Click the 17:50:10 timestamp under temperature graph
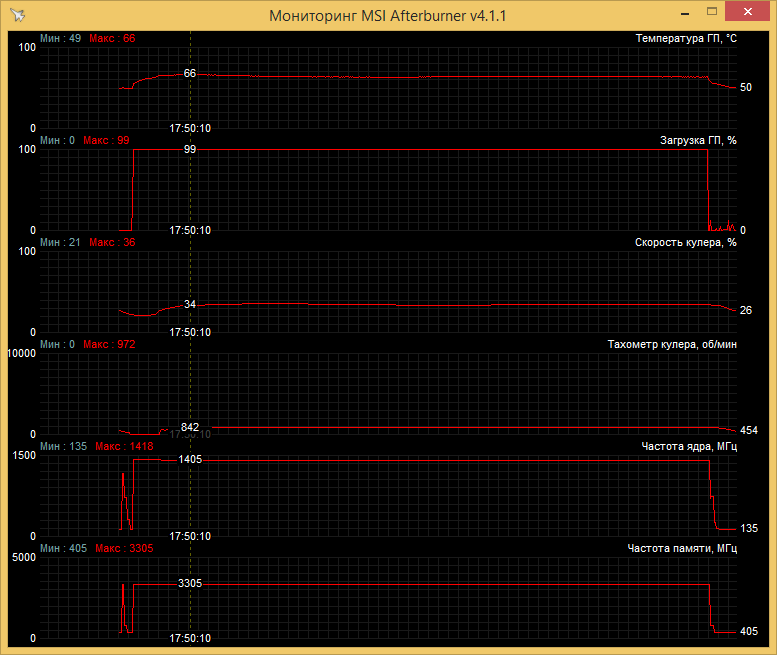The width and height of the screenshot is (777, 655). (x=190, y=128)
